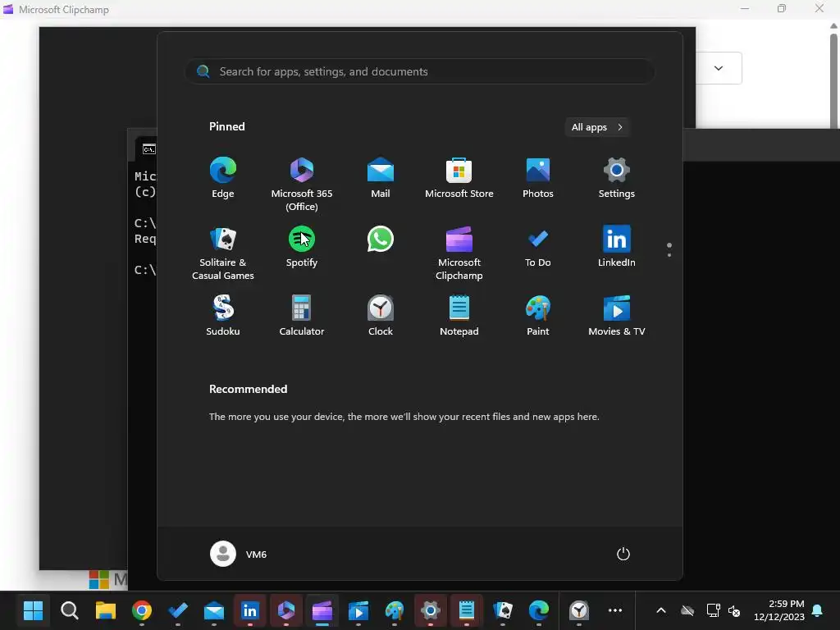
Task: Open the Spotify pinned app
Action: [302, 247]
